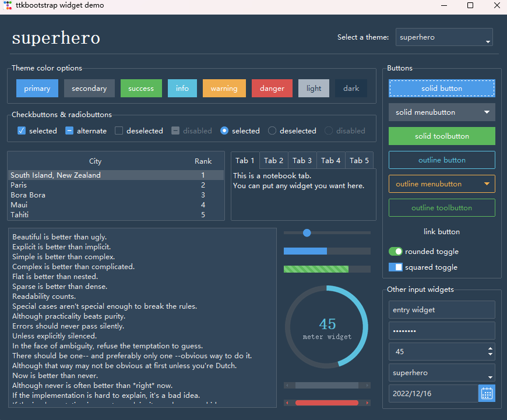Click the up arrow on the 45 spinbox
The height and width of the screenshot is (420, 507).
491,348
